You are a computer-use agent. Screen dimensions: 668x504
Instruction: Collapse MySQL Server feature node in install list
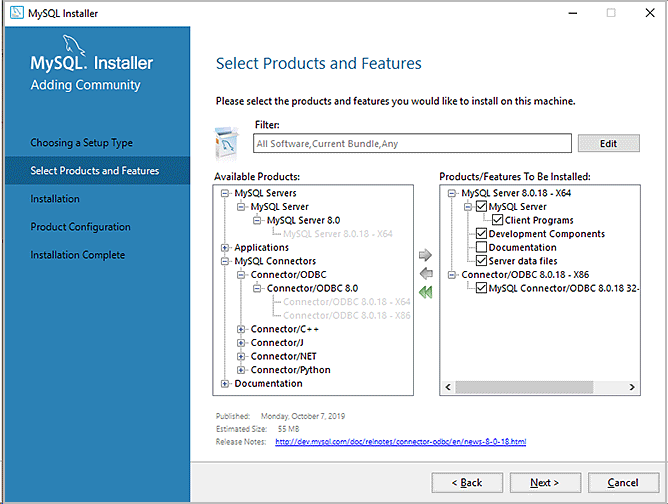point(468,207)
